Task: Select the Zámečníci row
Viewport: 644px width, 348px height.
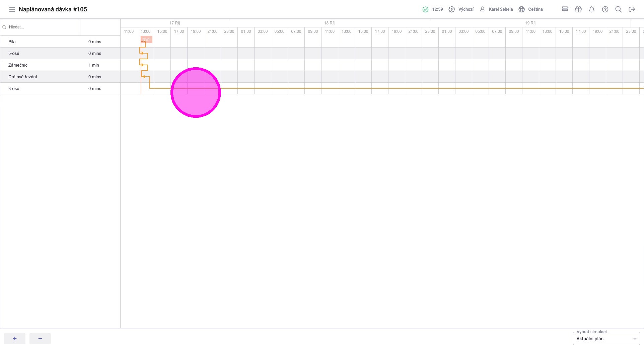Action: 60,65
